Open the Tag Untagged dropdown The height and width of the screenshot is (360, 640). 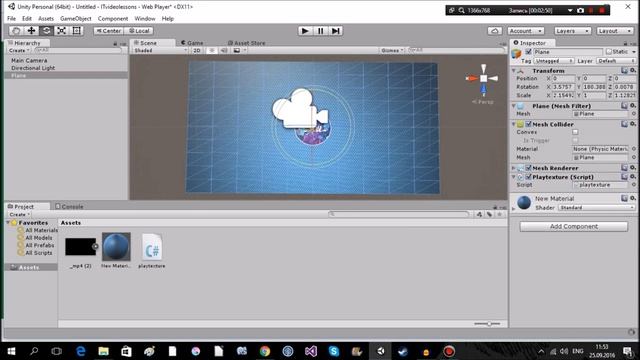(x=554, y=61)
